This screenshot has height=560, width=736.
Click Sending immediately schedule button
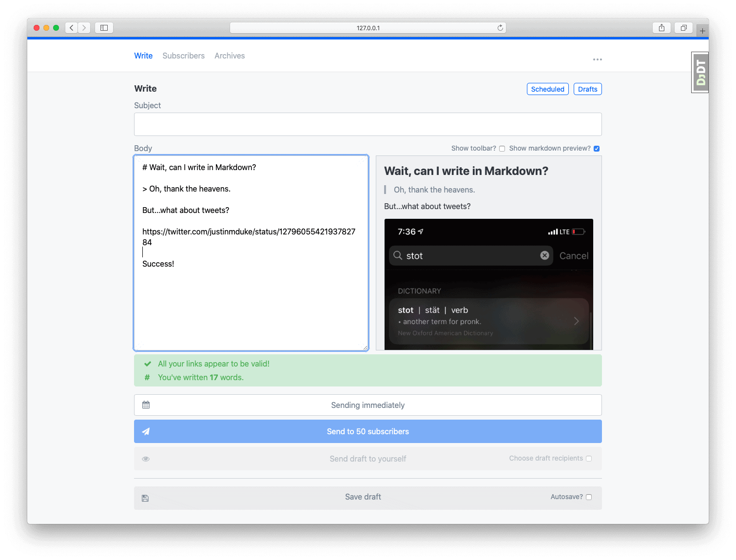(x=368, y=405)
